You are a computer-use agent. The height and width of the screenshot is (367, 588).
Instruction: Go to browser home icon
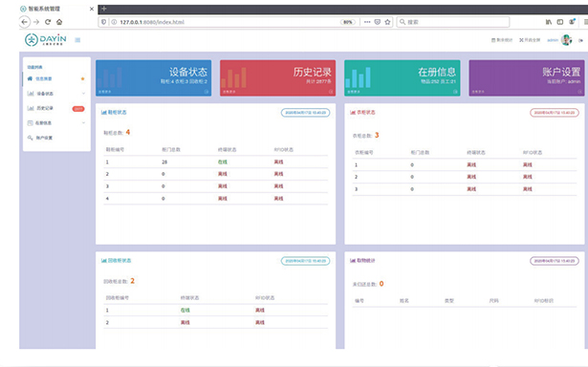[x=59, y=22]
